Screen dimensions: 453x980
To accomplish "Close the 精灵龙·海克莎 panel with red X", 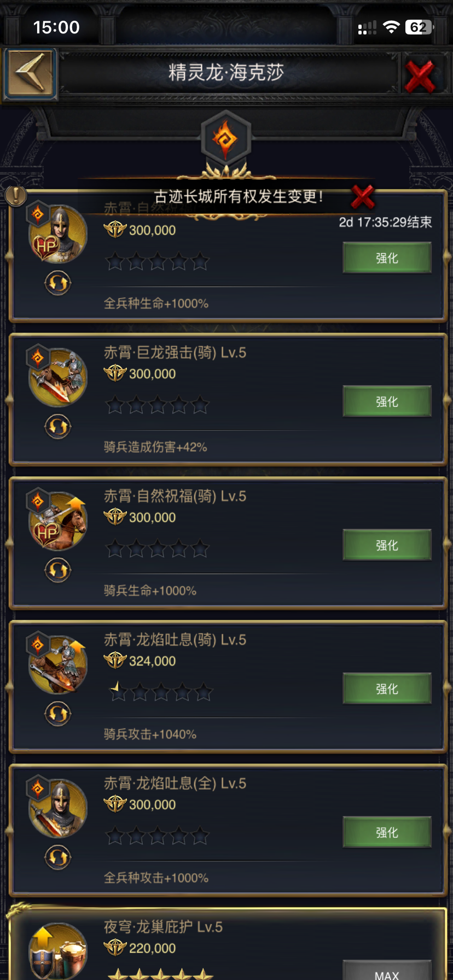I will [x=420, y=76].
